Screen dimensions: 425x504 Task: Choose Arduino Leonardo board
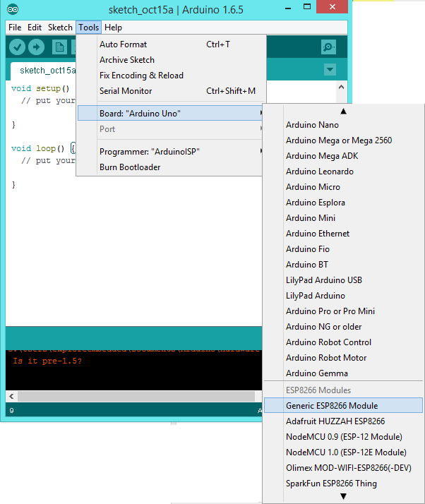[x=343, y=172]
